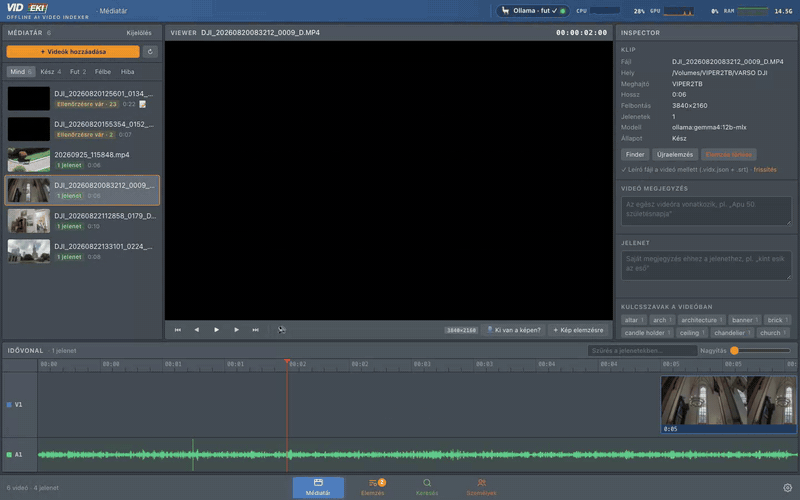
Task: Click the architecture keyword tag
Action: [702, 320]
